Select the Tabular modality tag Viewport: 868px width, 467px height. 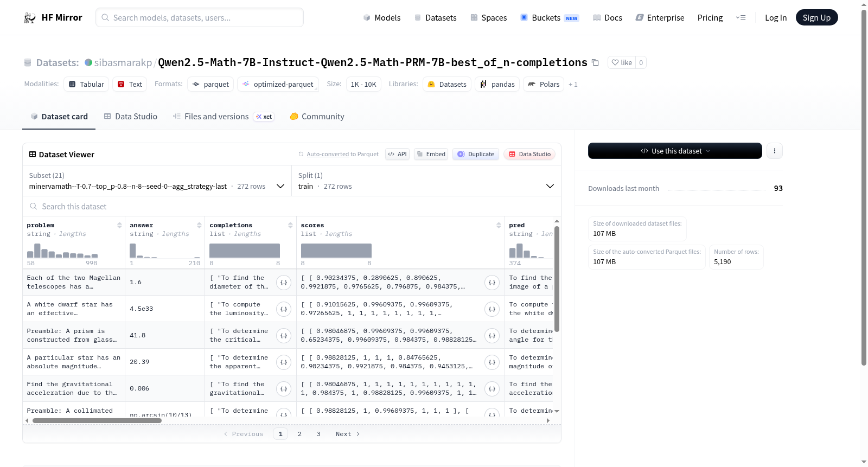(86, 84)
